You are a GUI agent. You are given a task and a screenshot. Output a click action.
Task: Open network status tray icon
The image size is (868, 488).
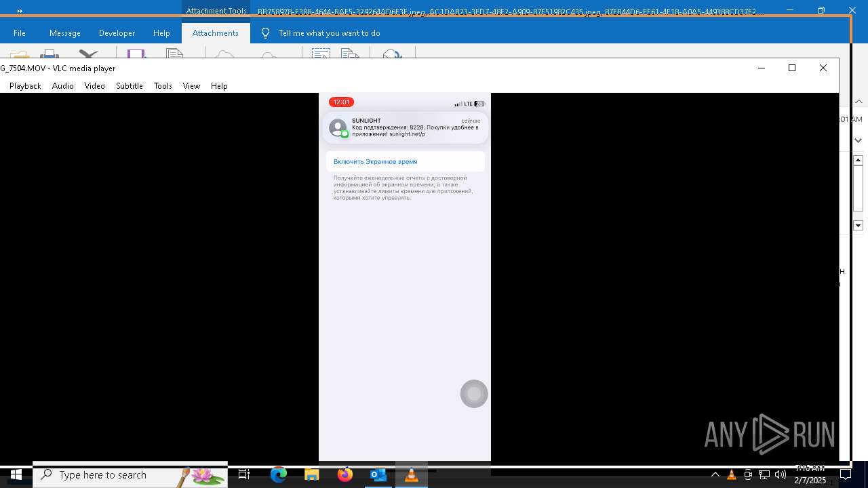764,475
